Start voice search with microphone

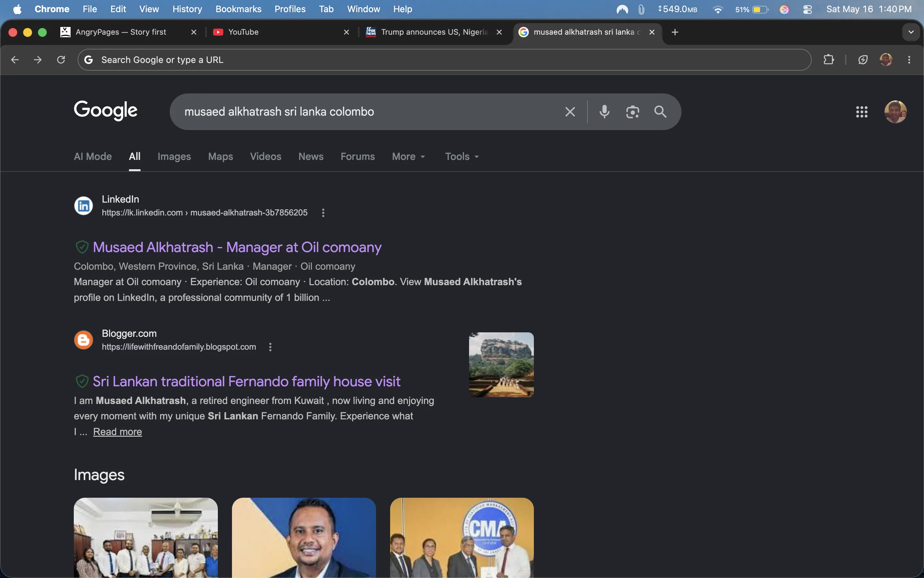[x=604, y=112]
